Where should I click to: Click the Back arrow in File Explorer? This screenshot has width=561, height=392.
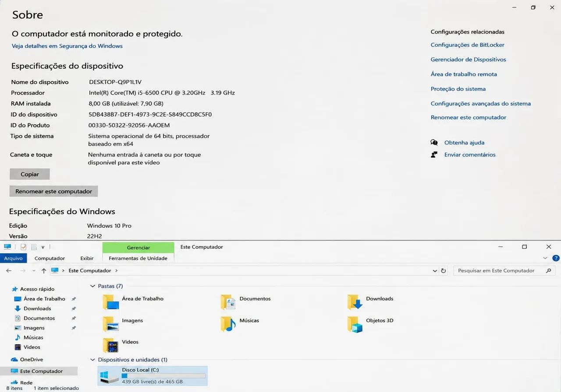coord(9,271)
